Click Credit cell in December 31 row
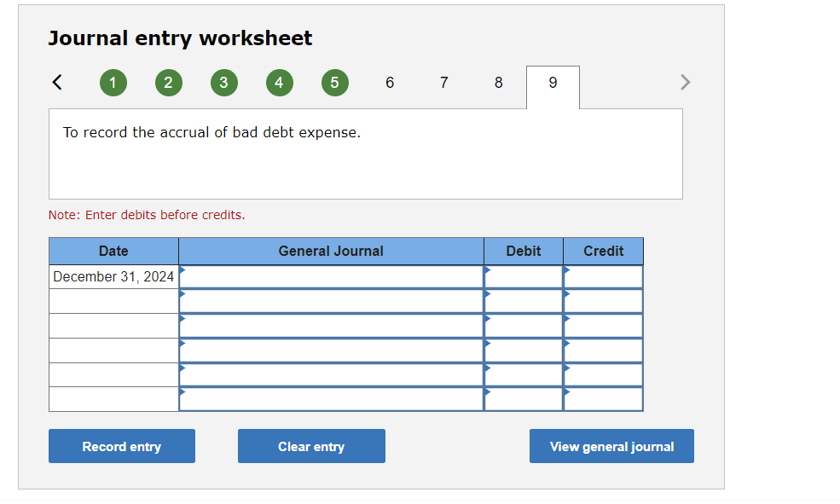The height and width of the screenshot is (504, 840). (603, 277)
